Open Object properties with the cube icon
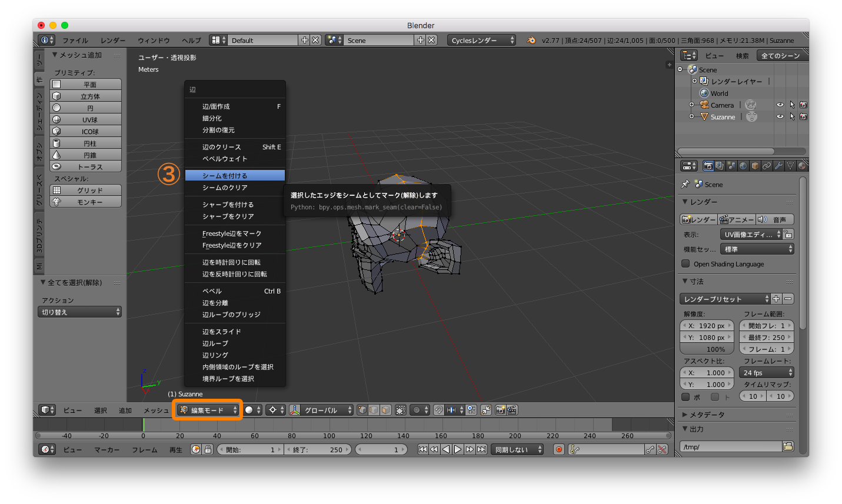The image size is (842, 504). [754, 165]
